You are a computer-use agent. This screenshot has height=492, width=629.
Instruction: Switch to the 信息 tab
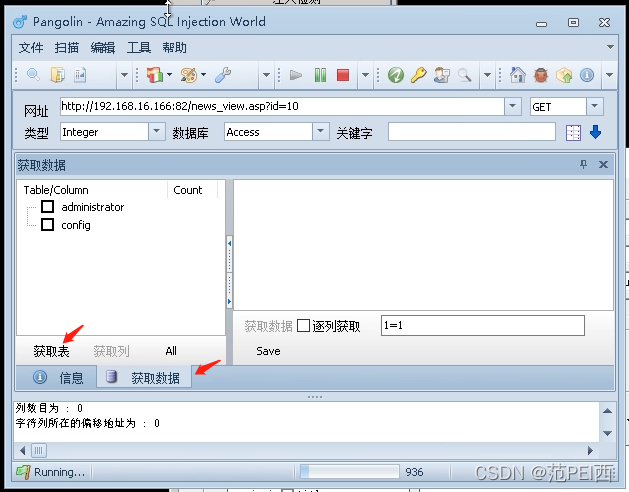tap(56, 377)
